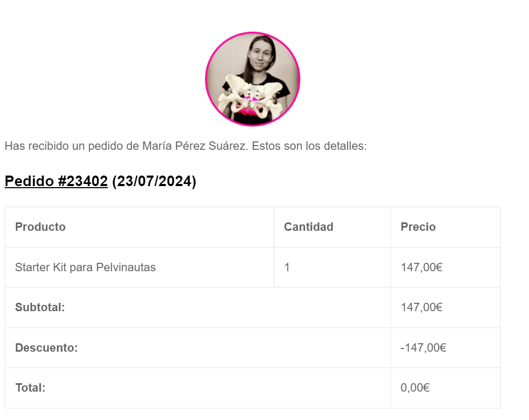Image resolution: width=529 pixels, height=420 pixels.
Task: Click the pink pelvic floor model in the photo
Action: tap(250, 109)
